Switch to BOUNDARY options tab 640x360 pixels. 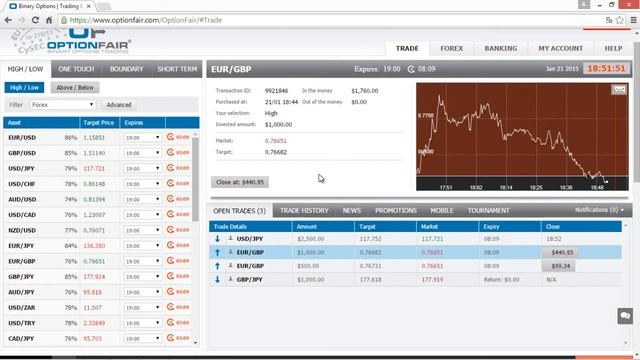point(127,69)
